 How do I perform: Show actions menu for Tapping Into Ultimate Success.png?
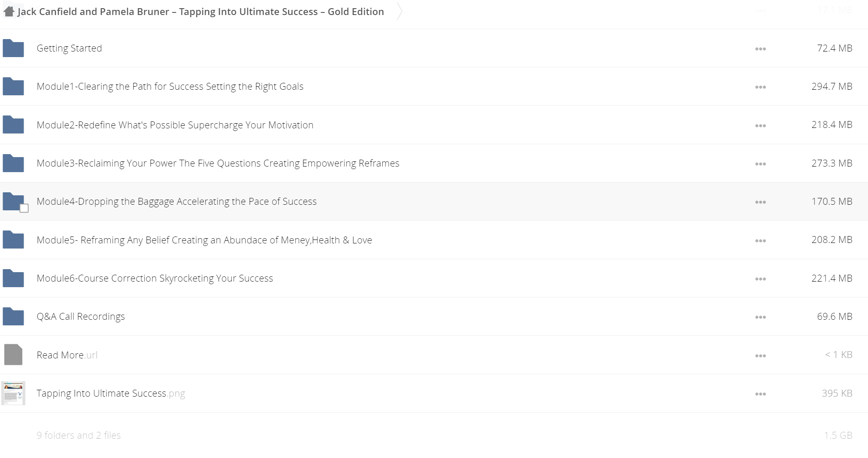click(x=760, y=394)
